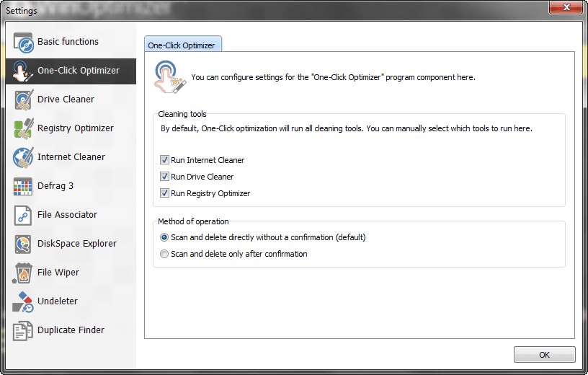Click the Internet Cleaner globe icon
This screenshot has height=375, width=588.
pyautogui.click(x=23, y=157)
